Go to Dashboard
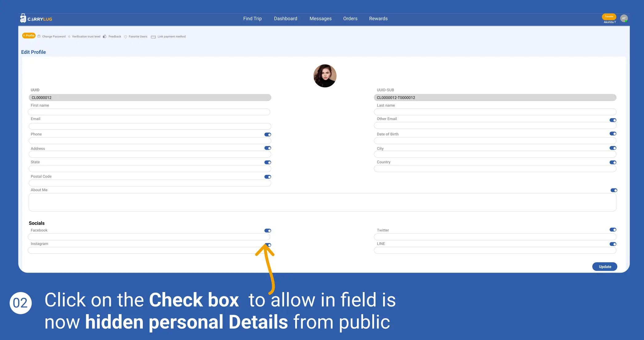644x340 pixels. (x=286, y=18)
